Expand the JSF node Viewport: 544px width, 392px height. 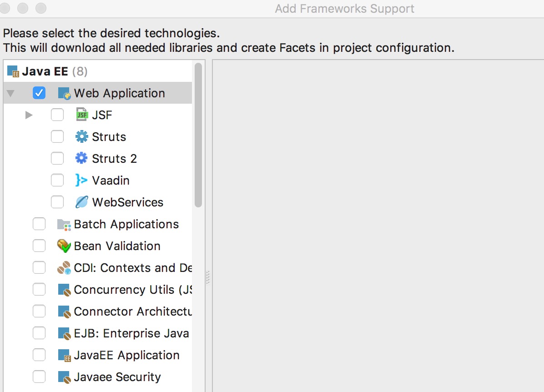pyautogui.click(x=28, y=115)
